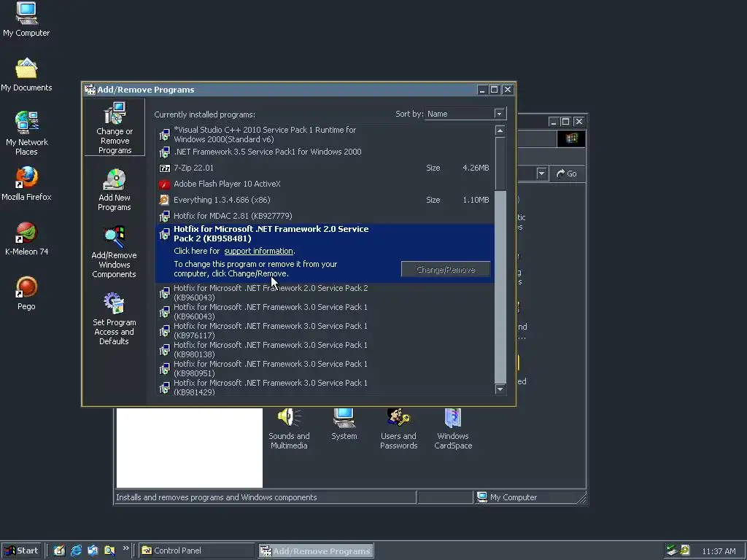Open Set Program Access and Defaults
Image resolution: width=747 pixels, height=560 pixels.
click(x=114, y=319)
